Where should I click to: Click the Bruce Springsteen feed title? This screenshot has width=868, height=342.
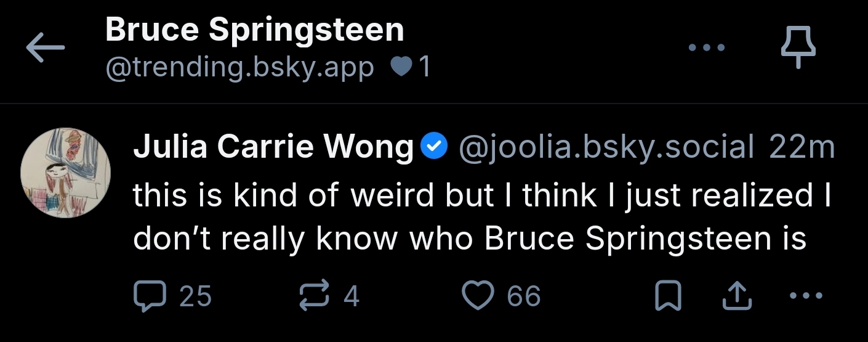254,30
